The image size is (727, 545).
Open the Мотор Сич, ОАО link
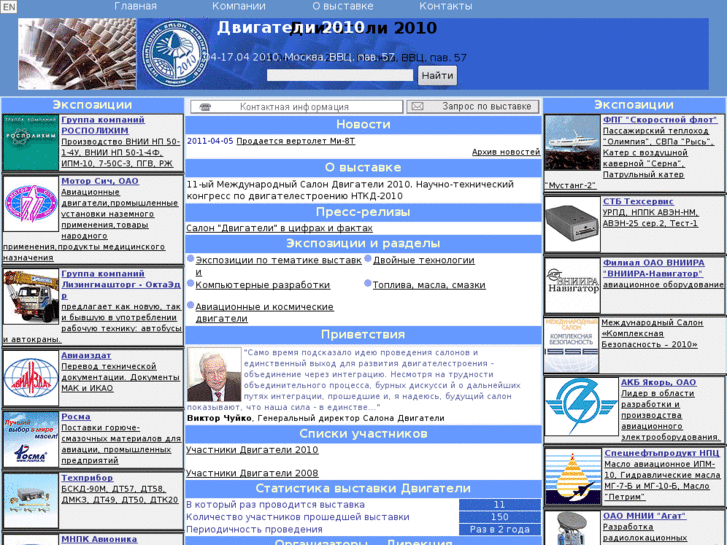(100, 181)
